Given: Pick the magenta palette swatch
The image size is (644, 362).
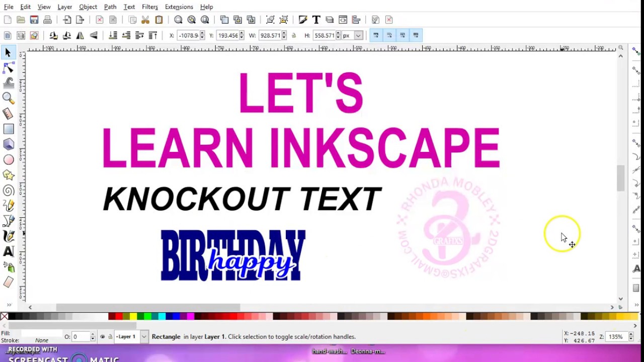Looking at the screenshot, I should [x=190, y=316].
